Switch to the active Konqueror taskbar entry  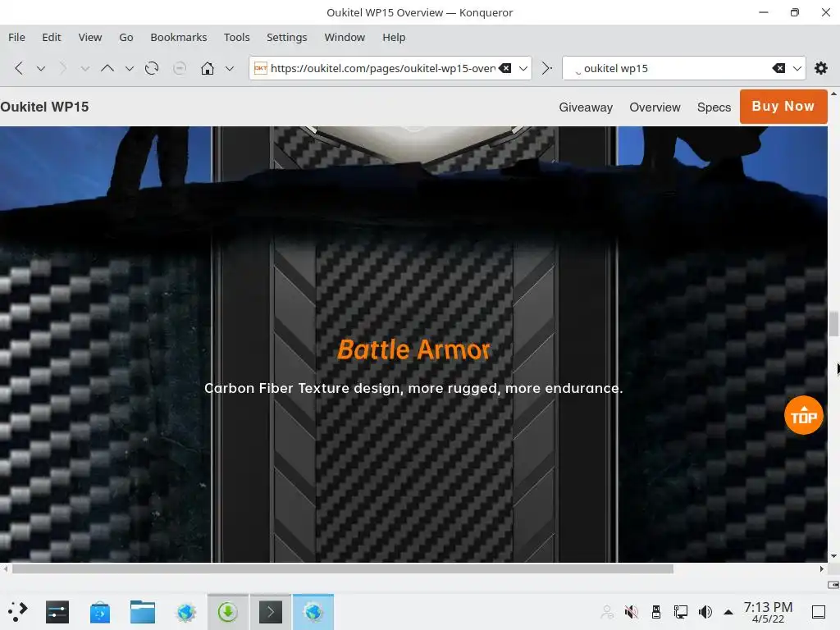click(x=313, y=612)
